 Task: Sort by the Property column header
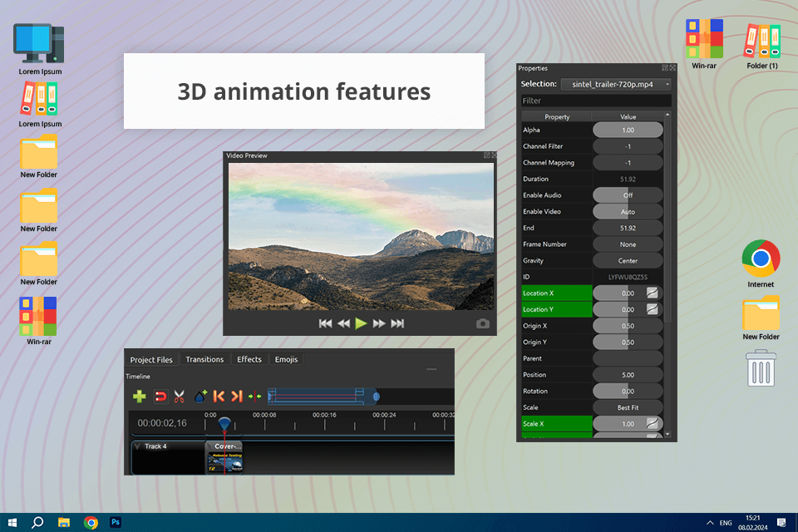557,116
